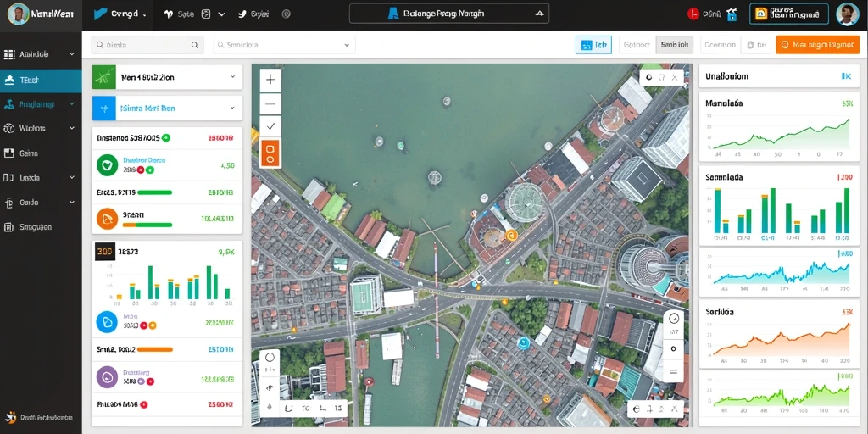Zoom in on the map with plus button
Viewport: 868px width, 434px height.
coord(270,81)
